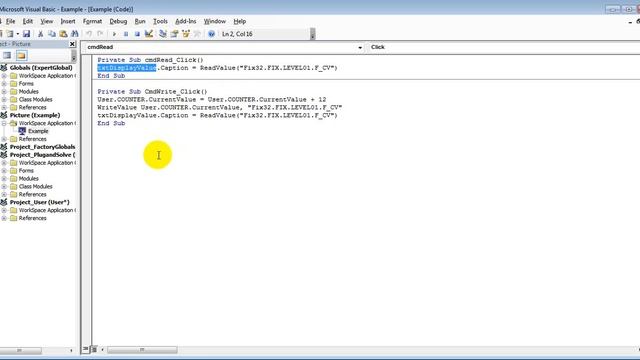Click the Redo arrow icon
This screenshot has height=360, width=640.
point(100,34)
